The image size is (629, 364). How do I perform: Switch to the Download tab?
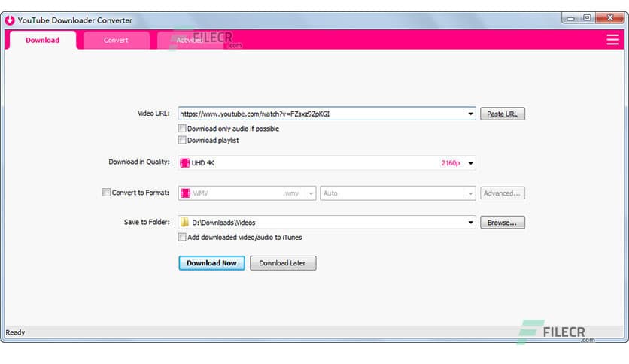[x=43, y=40]
